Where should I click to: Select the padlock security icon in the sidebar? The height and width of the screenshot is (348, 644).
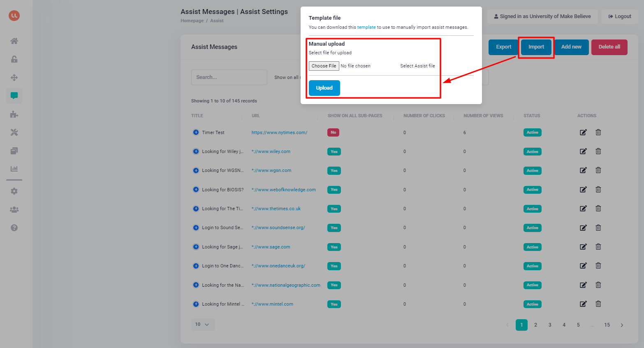14,59
